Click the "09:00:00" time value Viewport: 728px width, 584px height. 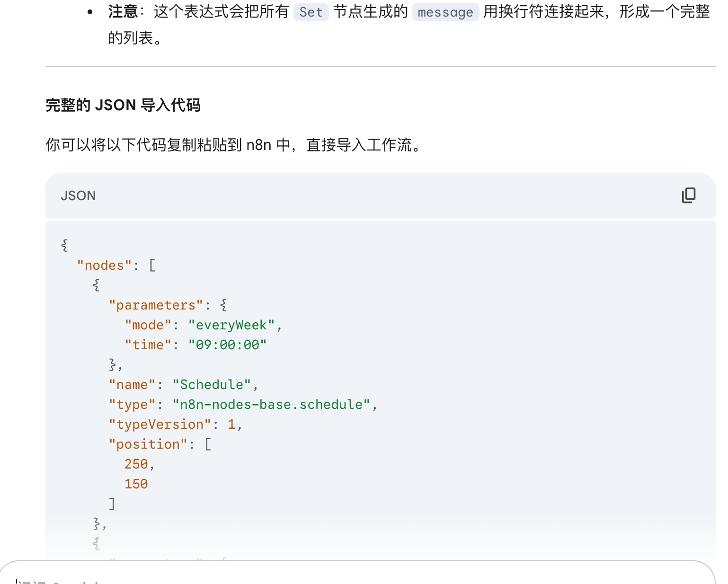[228, 345]
